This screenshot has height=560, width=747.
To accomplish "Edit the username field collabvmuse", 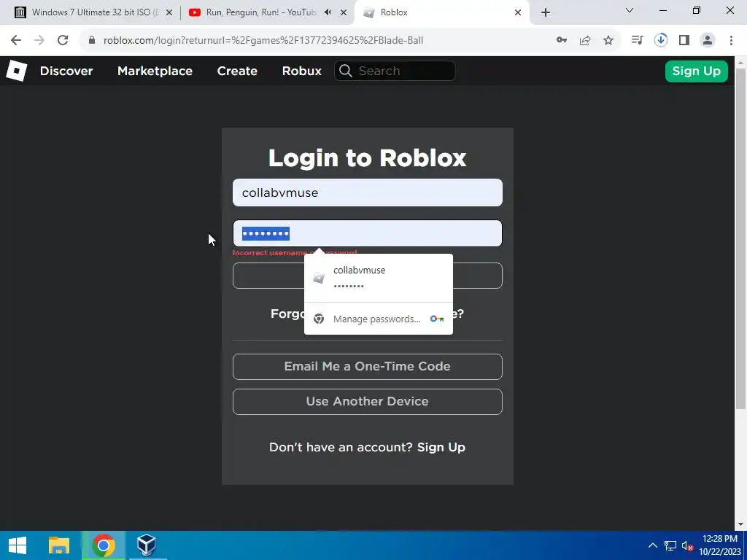I will click(x=368, y=192).
